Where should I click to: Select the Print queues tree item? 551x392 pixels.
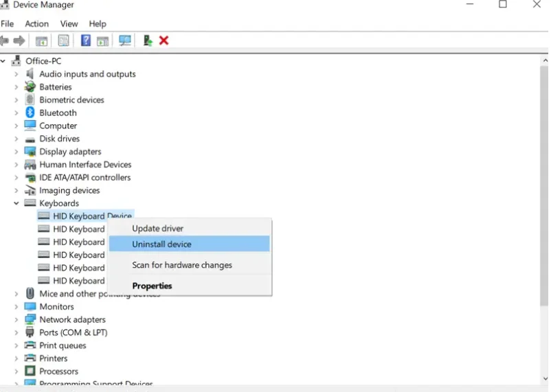63,345
